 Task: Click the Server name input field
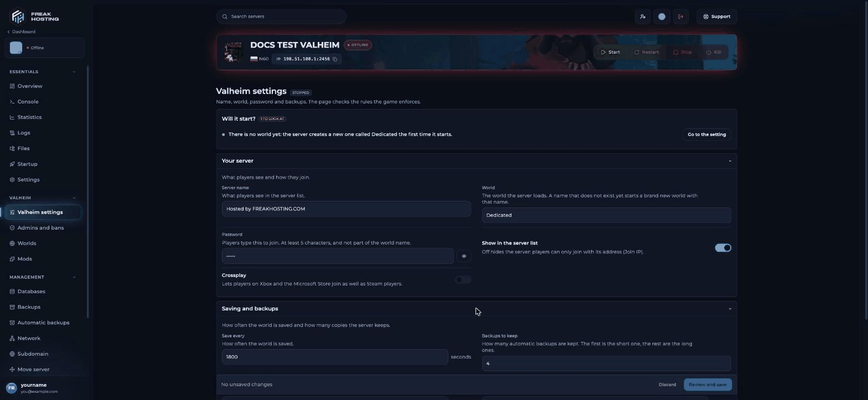click(x=347, y=209)
